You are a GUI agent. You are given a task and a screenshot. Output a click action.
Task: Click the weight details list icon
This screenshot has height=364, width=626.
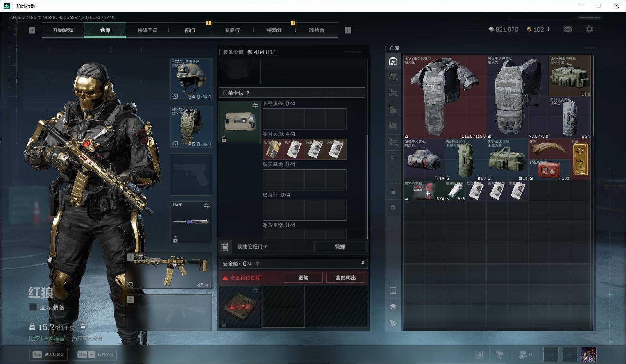coord(82,326)
